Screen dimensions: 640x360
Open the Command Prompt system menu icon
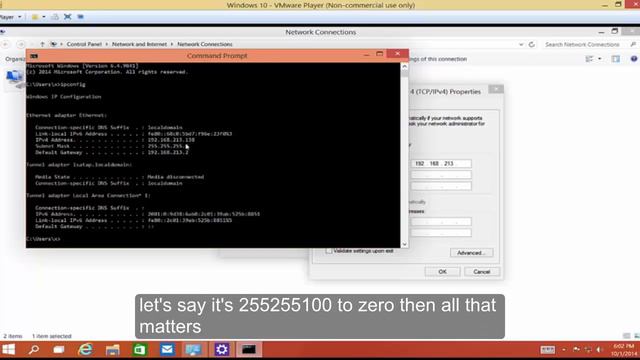pyautogui.click(x=34, y=56)
